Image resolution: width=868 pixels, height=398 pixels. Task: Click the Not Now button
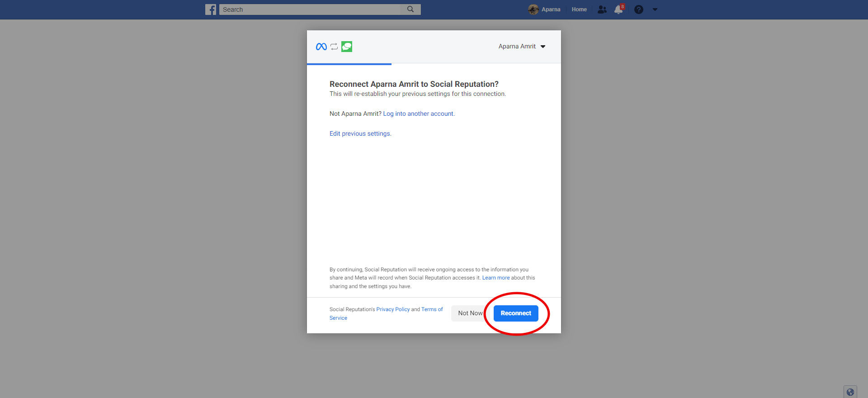point(470,313)
